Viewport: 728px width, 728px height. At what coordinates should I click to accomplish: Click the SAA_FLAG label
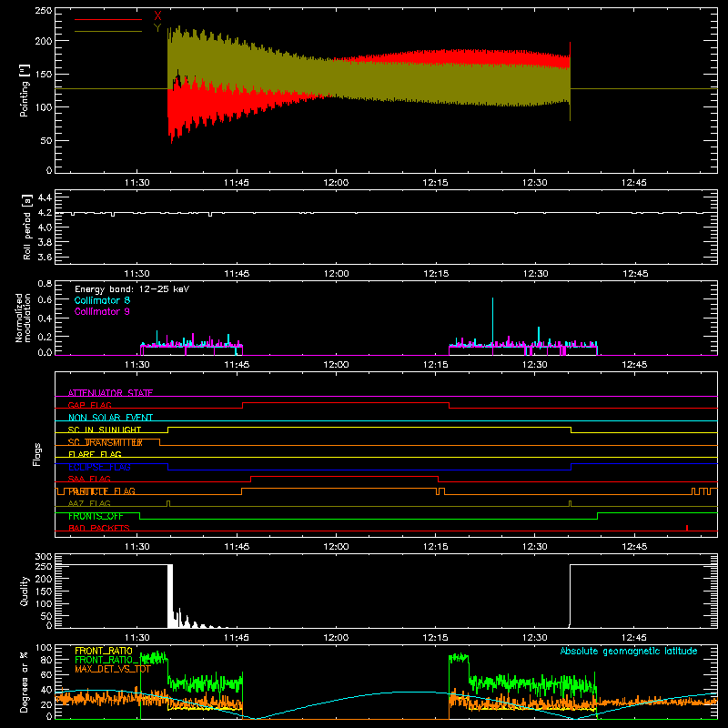coord(89,479)
